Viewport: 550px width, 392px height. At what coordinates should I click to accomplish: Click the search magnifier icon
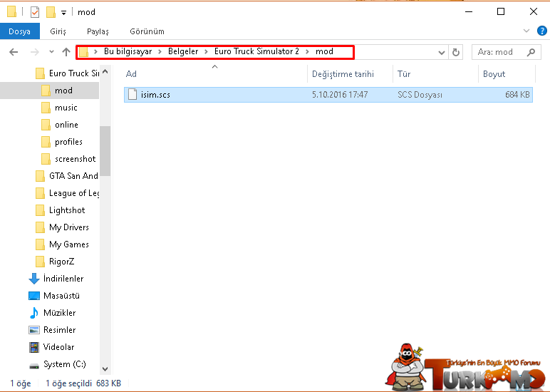coord(531,52)
